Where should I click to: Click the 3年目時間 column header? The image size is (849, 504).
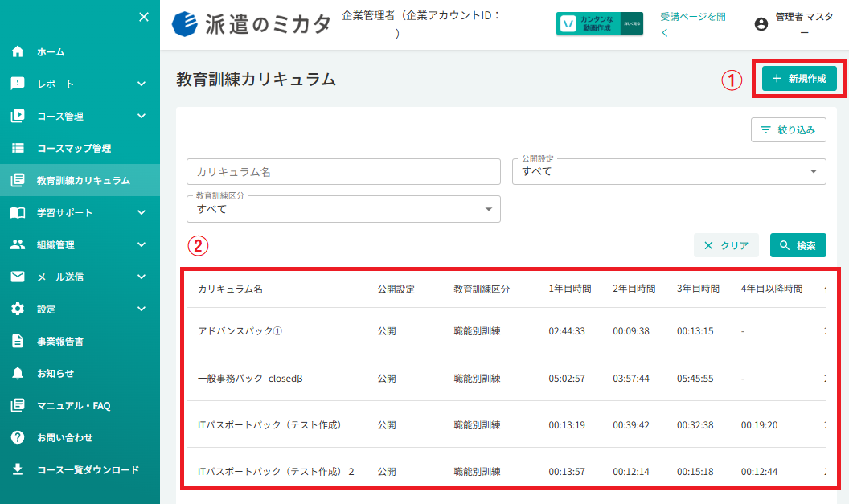pyautogui.click(x=698, y=289)
